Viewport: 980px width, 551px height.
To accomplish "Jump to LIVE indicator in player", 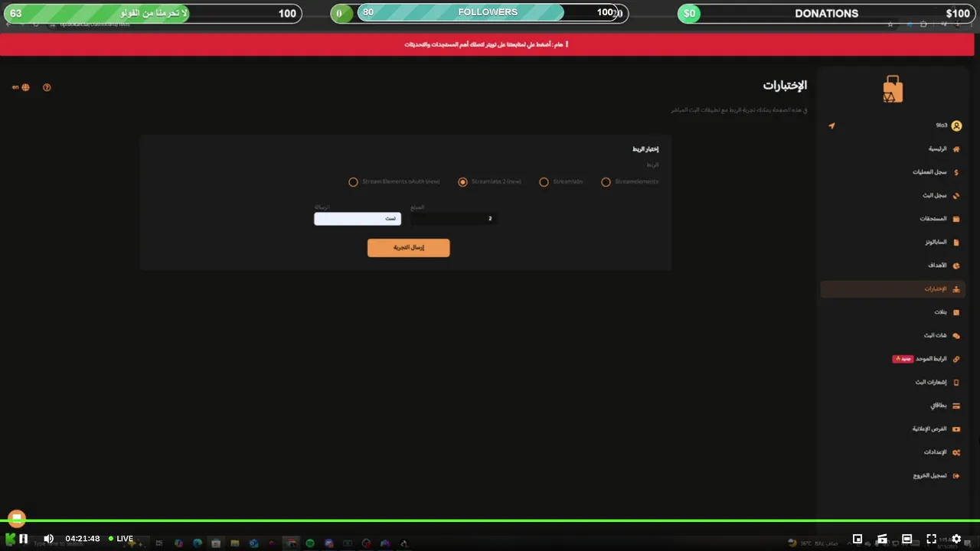I will point(121,539).
